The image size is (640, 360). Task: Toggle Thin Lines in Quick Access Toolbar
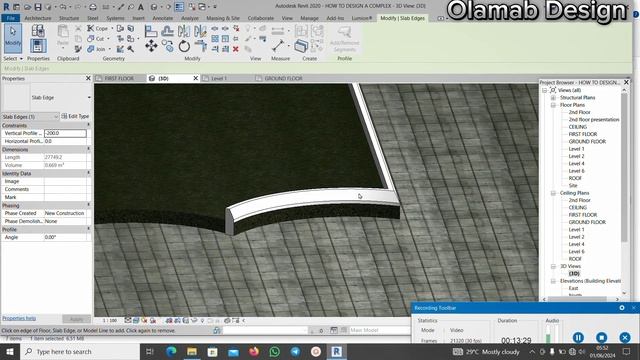pos(179,7)
